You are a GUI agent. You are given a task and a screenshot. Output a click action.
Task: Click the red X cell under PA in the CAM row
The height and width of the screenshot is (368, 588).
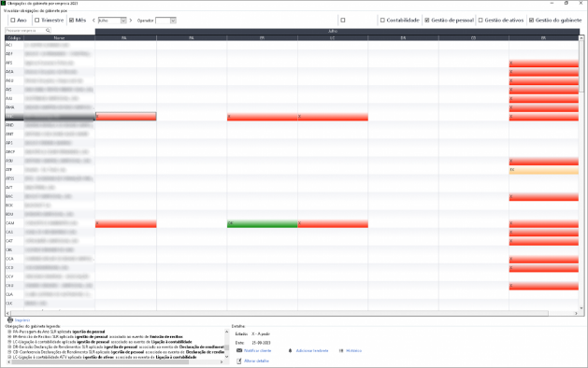click(x=125, y=224)
